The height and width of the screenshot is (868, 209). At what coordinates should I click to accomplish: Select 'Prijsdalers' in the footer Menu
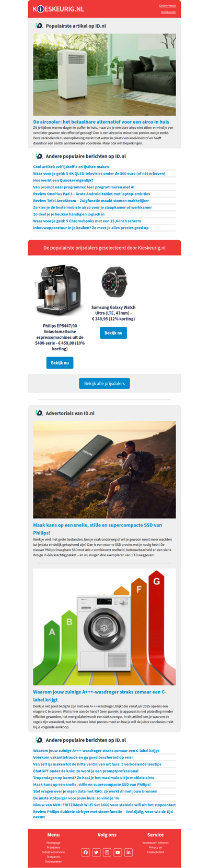coord(53,847)
